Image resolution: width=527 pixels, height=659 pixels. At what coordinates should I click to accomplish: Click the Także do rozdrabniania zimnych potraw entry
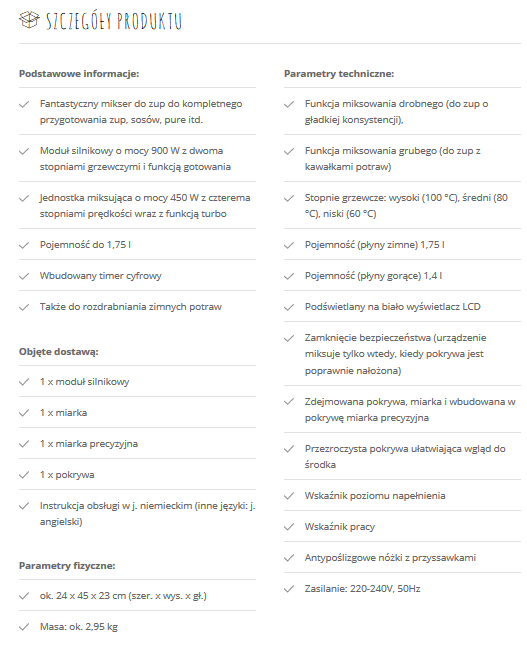tap(131, 307)
